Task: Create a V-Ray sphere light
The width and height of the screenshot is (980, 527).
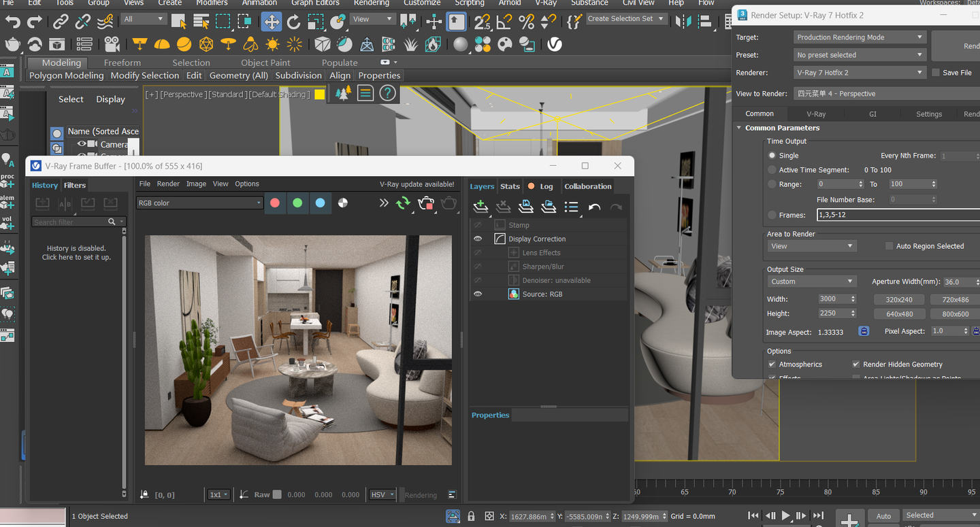Action: (184, 44)
